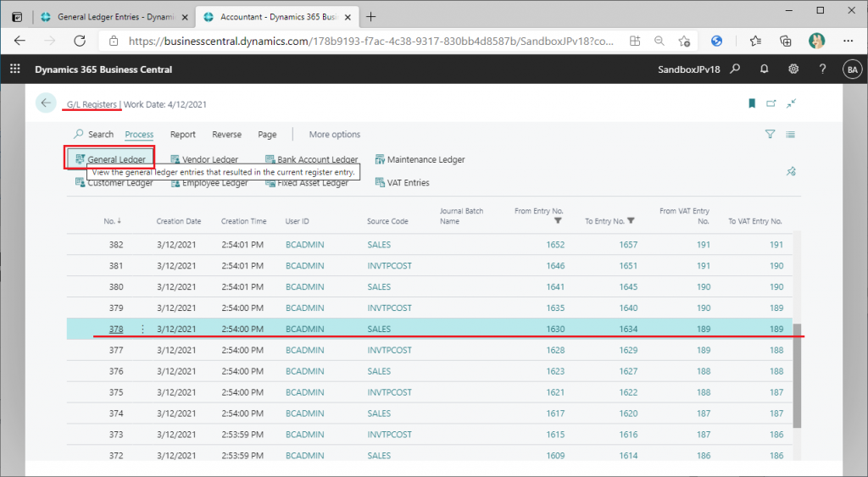Screen dimensions: 868x477
Task: Click the address bar URL
Action: pyautogui.click(x=371, y=41)
